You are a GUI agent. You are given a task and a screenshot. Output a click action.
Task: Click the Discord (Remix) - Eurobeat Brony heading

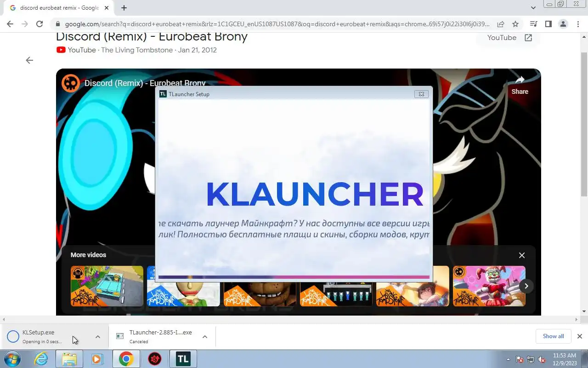pos(152,37)
